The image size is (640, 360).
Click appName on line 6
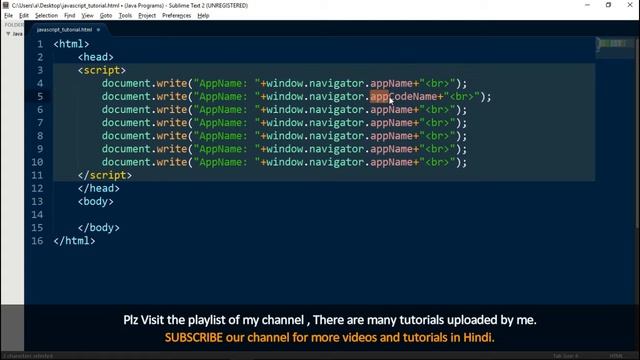(x=391, y=110)
